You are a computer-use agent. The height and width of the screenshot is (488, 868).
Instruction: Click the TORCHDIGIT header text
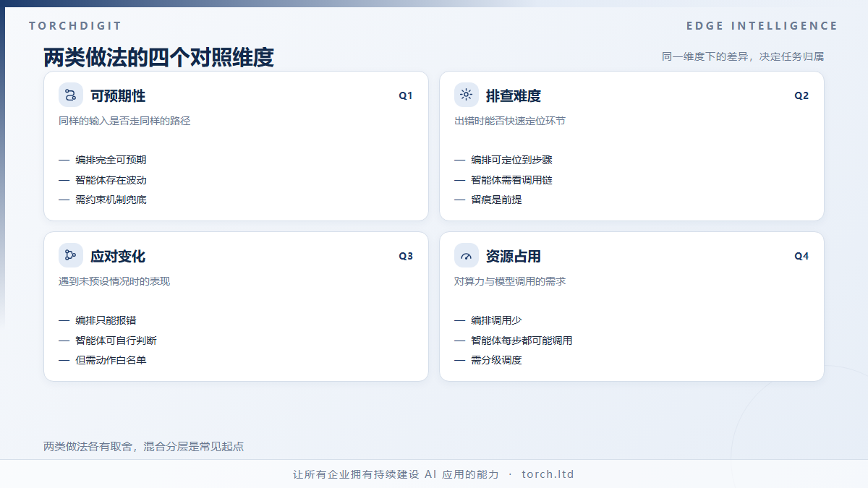[75, 26]
